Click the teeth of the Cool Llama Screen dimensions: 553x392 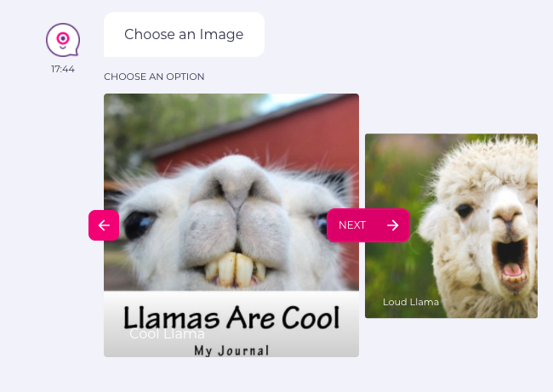click(x=235, y=270)
